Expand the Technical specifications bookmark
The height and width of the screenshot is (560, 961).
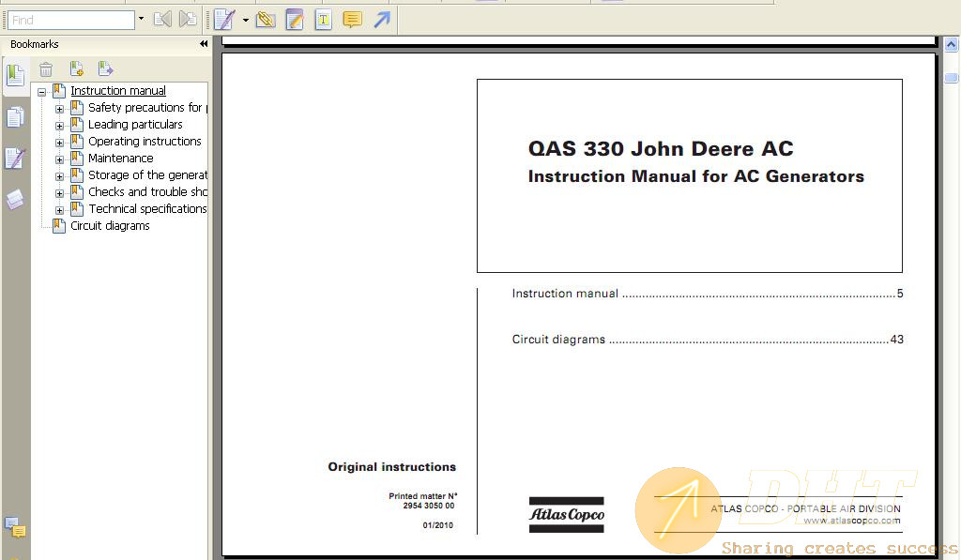[x=59, y=210]
